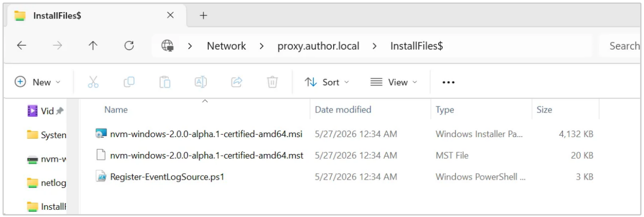Viewport: 644px width, 217px height.
Task: Expand chevron after Network breadcrumb
Action: click(x=262, y=47)
